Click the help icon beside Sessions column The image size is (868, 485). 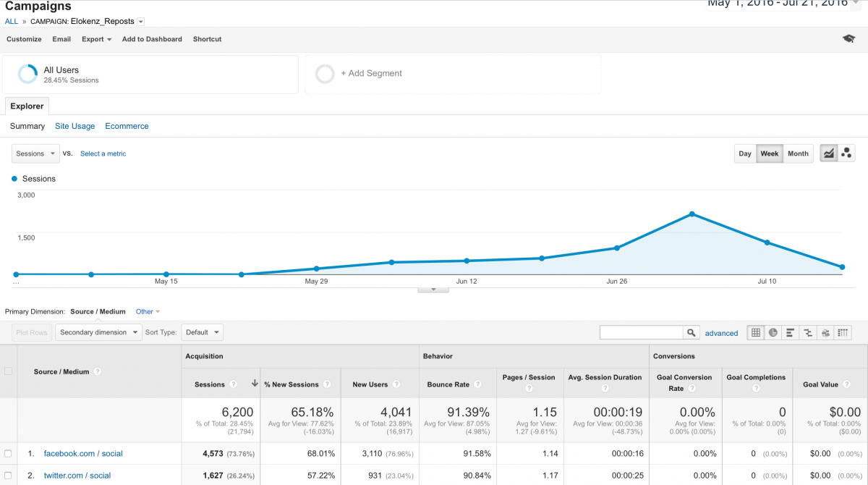(233, 384)
